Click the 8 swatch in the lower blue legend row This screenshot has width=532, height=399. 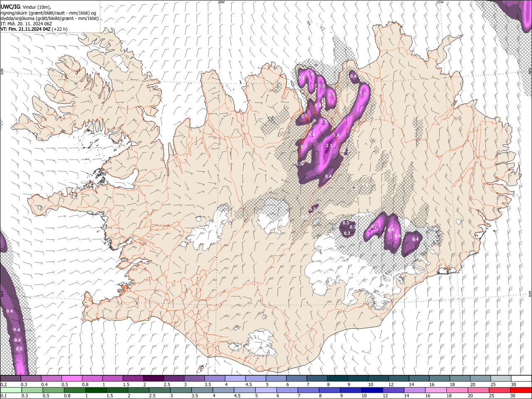tap(329, 390)
